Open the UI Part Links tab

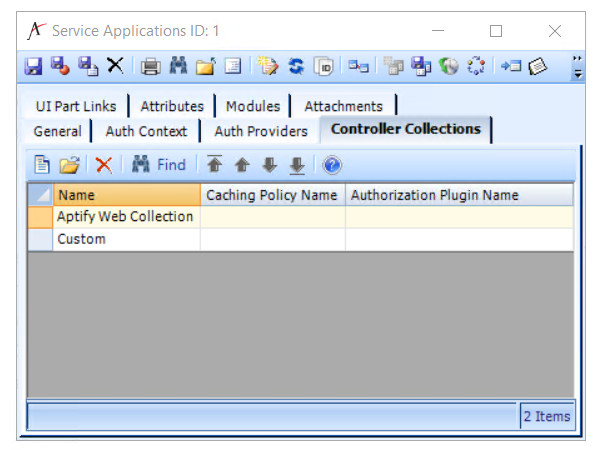click(76, 106)
